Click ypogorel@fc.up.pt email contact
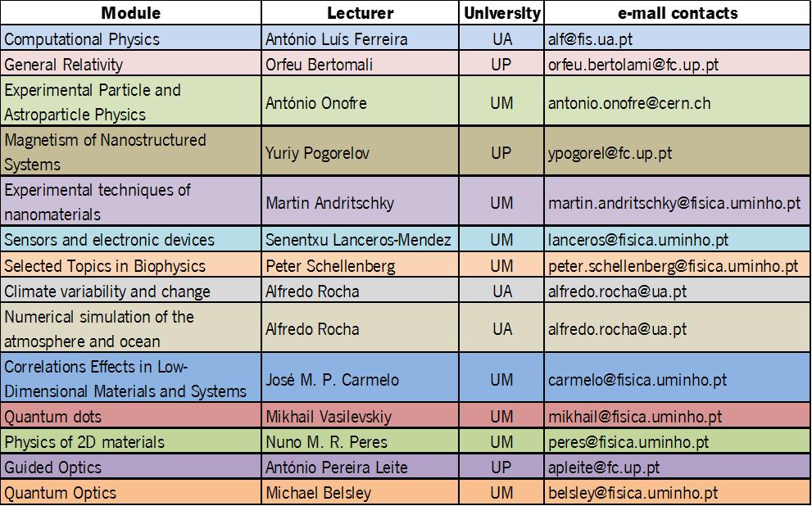 coord(610,153)
